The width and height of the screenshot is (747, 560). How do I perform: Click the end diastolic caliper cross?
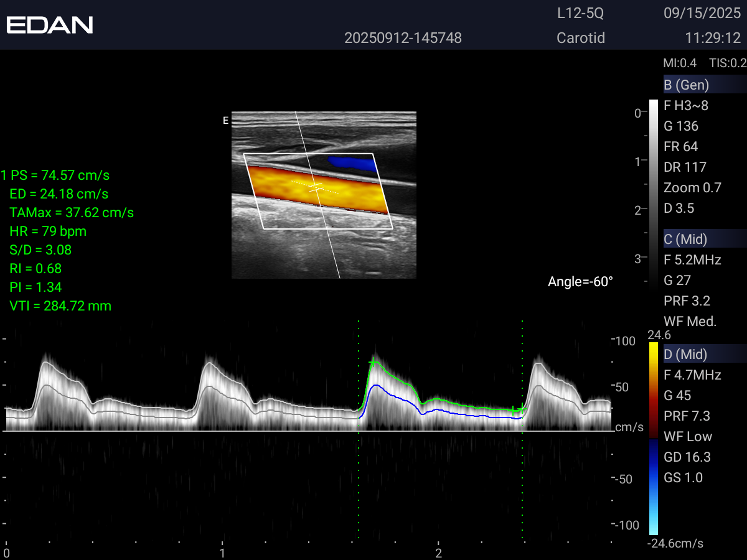click(x=513, y=409)
